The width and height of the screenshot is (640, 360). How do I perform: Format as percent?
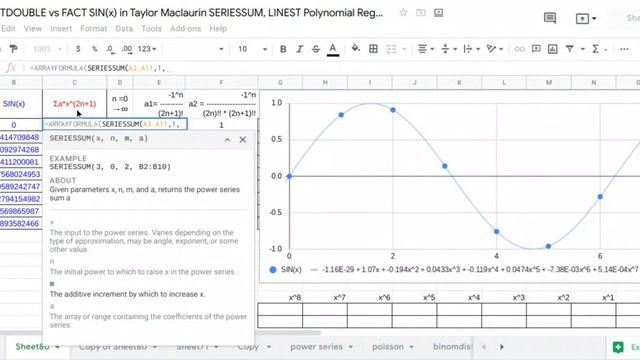95,49
